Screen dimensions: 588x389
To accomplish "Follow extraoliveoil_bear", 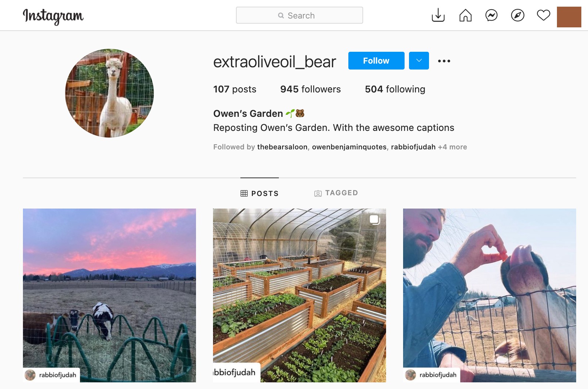I will [376, 61].
